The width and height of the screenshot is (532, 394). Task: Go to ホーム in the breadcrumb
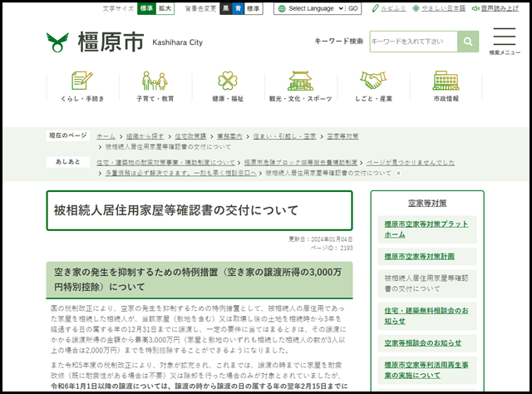(x=106, y=136)
